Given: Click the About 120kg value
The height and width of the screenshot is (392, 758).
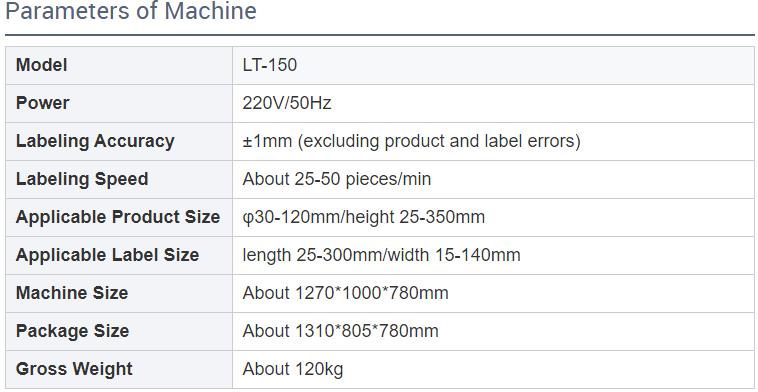Looking at the screenshot, I should [x=293, y=369].
